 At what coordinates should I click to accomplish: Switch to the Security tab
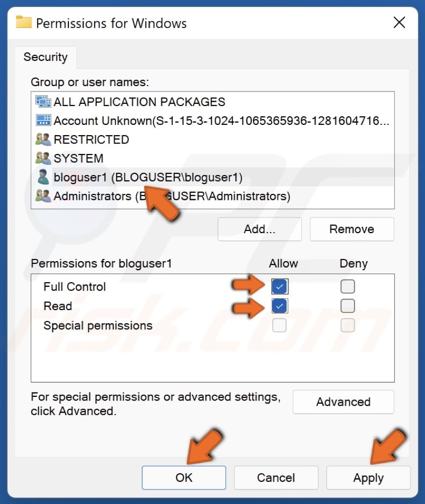coord(45,57)
